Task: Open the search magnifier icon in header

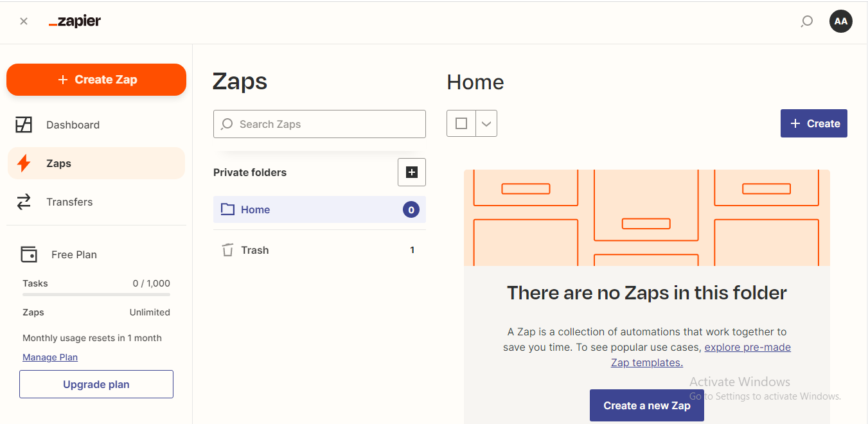Action: click(806, 21)
